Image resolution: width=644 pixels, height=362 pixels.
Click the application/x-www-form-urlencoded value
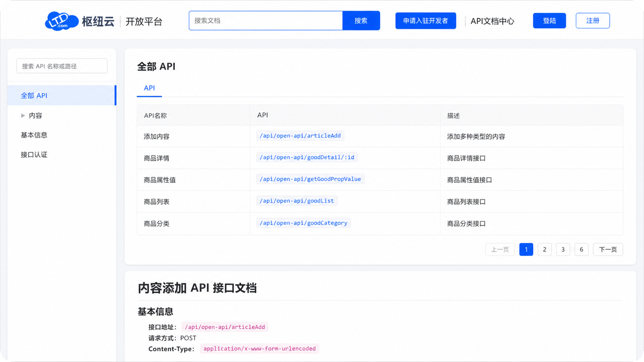[x=260, y=349]
